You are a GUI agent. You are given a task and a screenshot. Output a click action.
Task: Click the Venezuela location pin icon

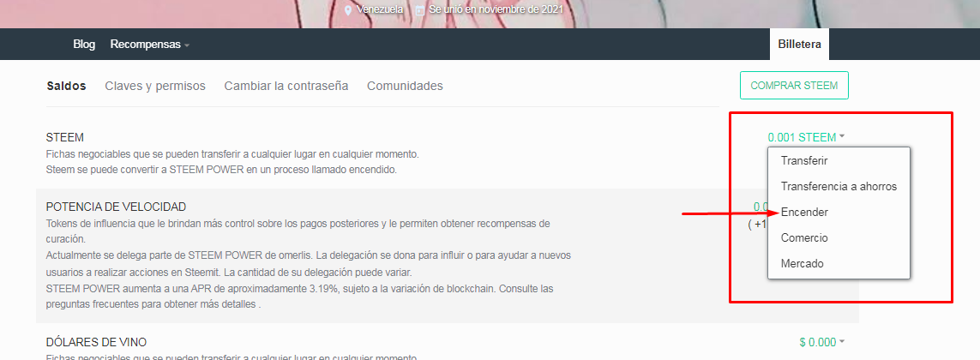point(348,10)
